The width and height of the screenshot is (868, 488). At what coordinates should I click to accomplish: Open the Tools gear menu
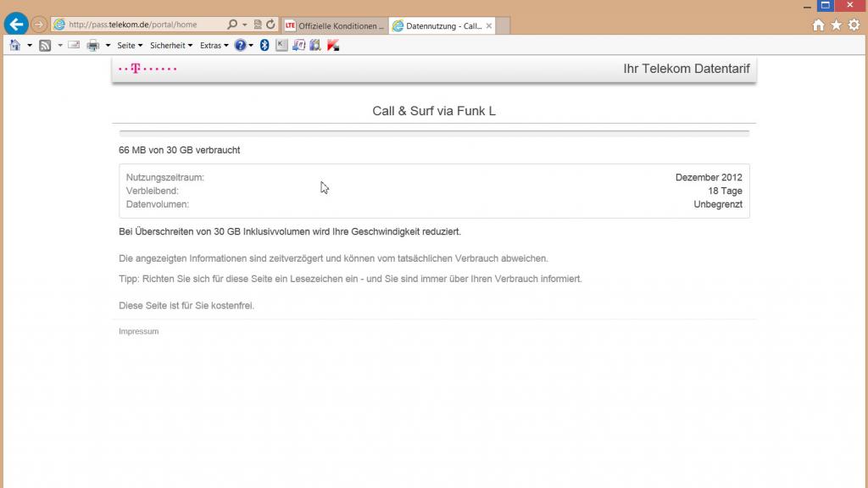[854, 25]
